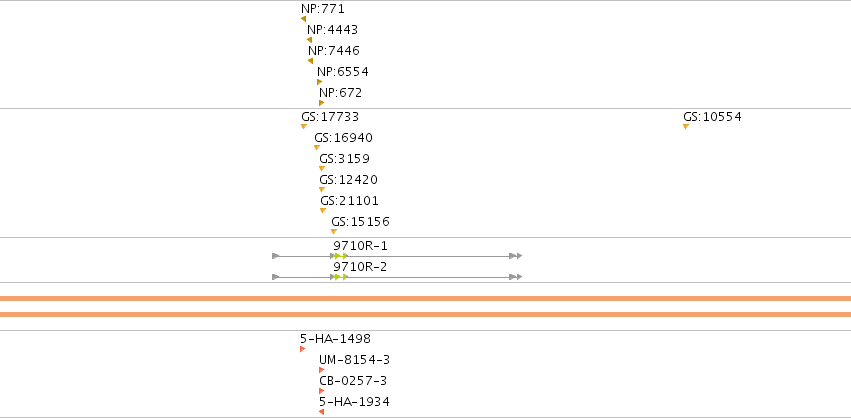Click the orange triangle under GS:16940

pos(317,148)
